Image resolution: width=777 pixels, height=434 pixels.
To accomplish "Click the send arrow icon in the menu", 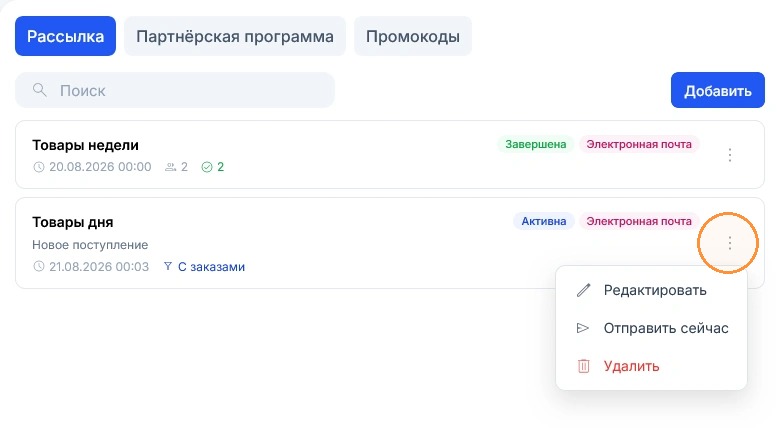I will pyautogui.click(x=583, y=328).
